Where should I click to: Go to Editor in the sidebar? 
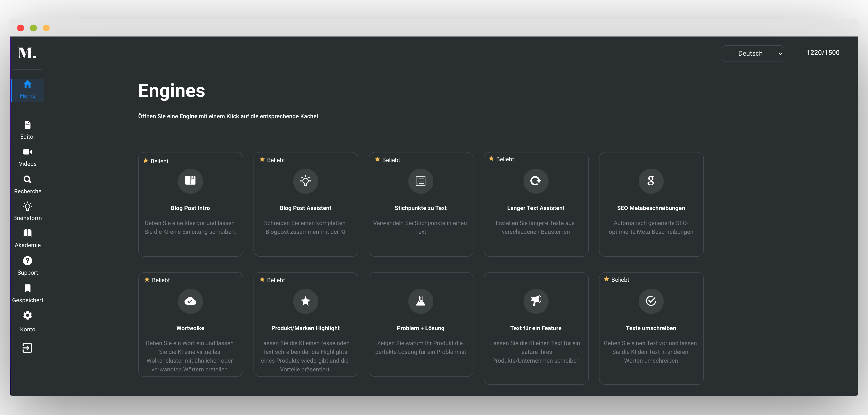(28, 130)
